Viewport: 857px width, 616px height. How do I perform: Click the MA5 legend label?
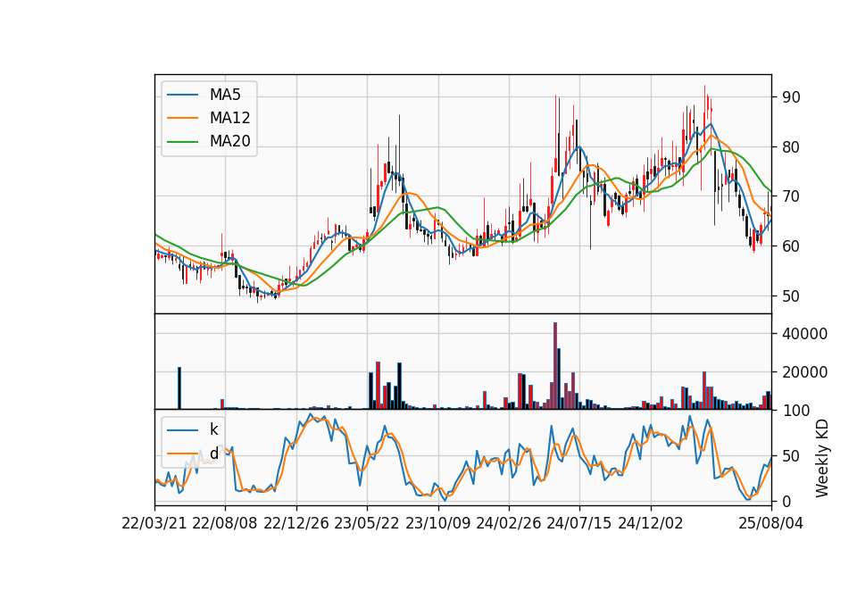[x=225, y=95]
